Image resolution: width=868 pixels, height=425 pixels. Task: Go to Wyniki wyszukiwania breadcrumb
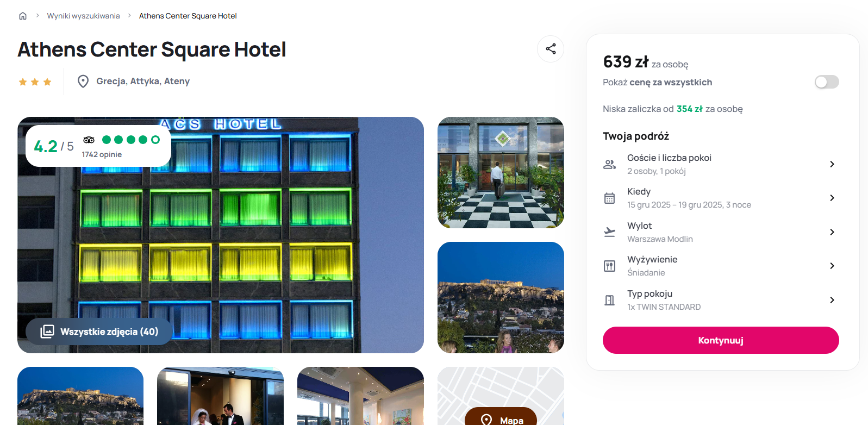click(83, 16)
